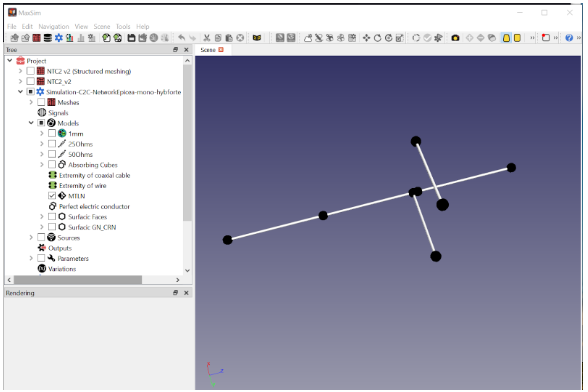Image resolution: width=588 pixels, height=392 pixels.
Task: Click the floppy disk save icon
Action: click(x=131, y=38)
